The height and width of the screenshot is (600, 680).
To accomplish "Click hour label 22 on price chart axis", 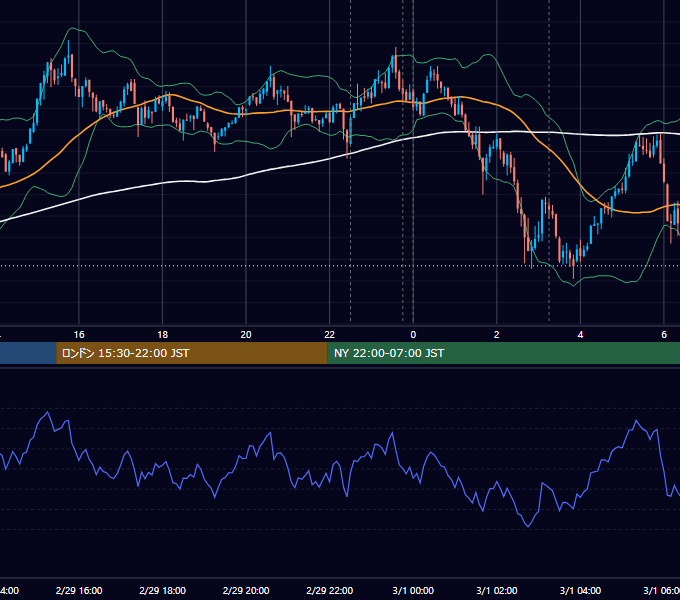I will pos(330,335).
